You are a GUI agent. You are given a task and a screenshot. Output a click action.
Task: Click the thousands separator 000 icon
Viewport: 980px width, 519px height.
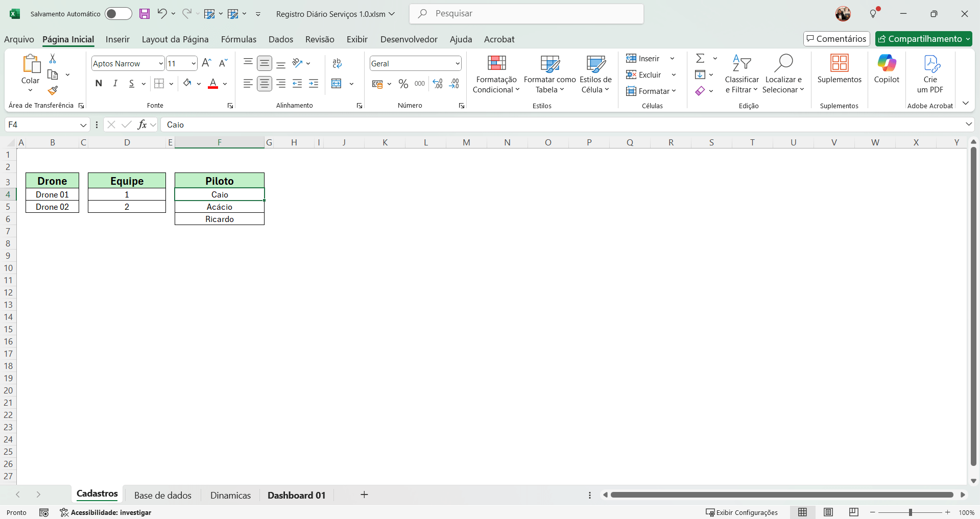coord(420,84)
